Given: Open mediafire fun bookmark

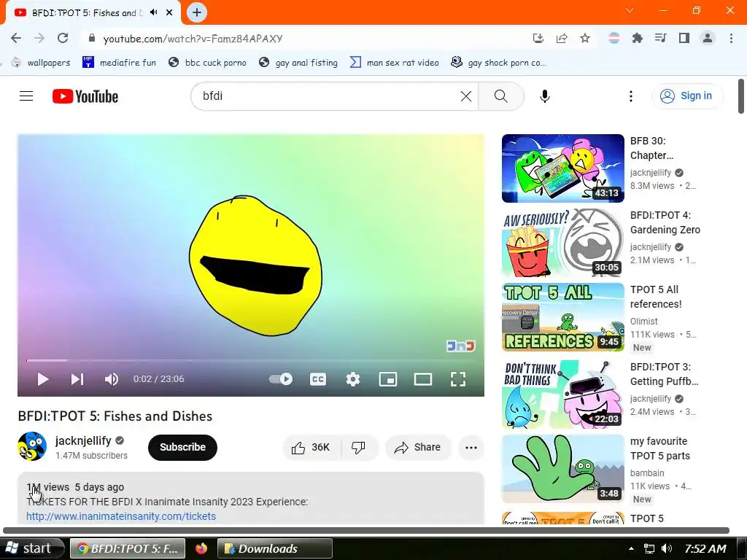Looking at the screenshot, I should click(119, 63).
